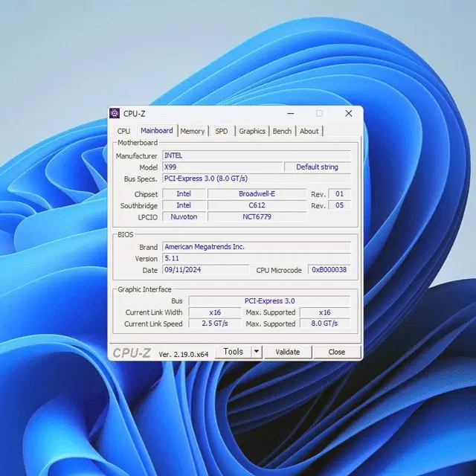
Task: Select the 'Default string' field
Action: pos(318,167)
